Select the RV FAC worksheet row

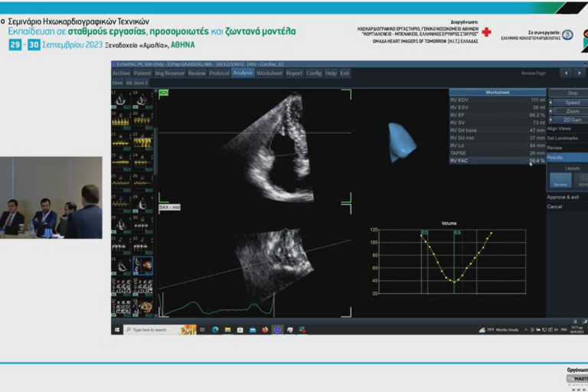(x=496, y=161)
